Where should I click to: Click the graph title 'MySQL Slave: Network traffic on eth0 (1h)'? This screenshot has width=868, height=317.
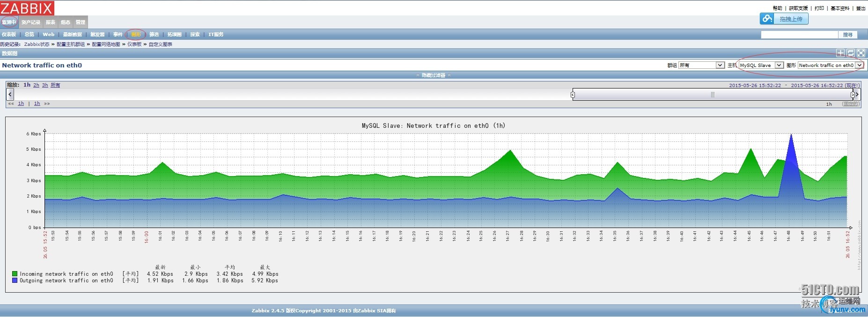click(434, 125)
